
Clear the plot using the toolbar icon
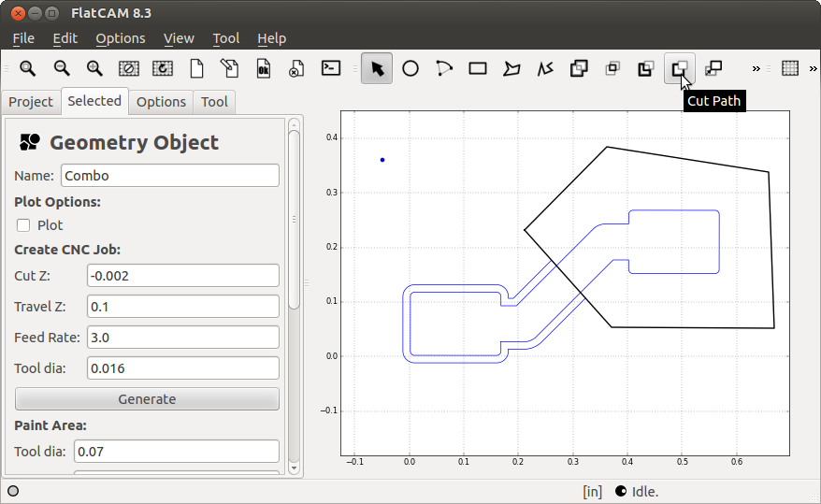(x=129, y=68)
